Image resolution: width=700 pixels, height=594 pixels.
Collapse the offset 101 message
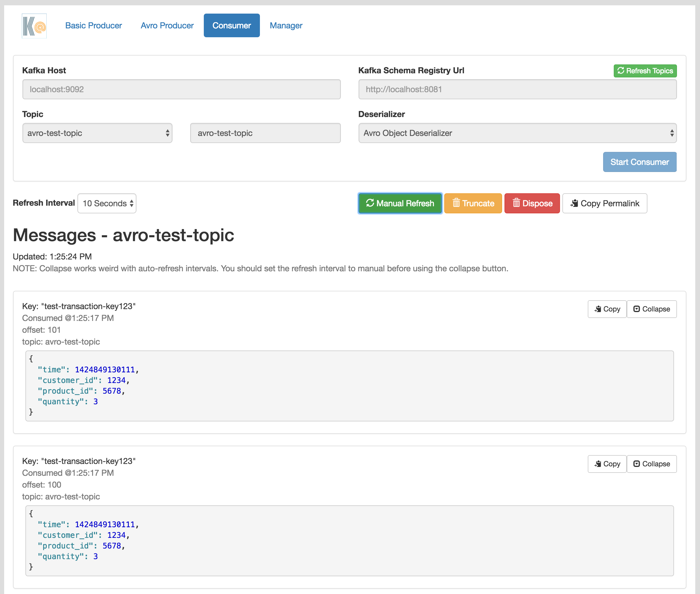click(652, 309)
